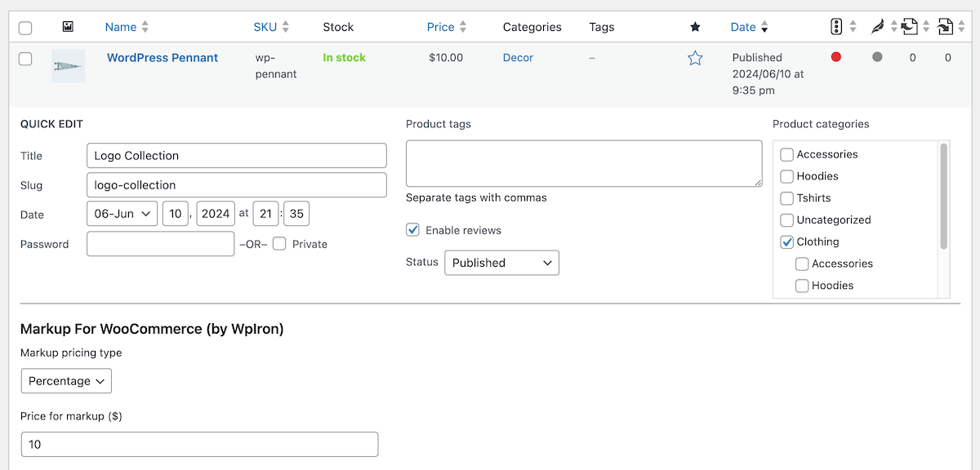The height and width of the screenshot is (470, 980).
Task: Click the Featured star column header
Action: click(695, 27)
